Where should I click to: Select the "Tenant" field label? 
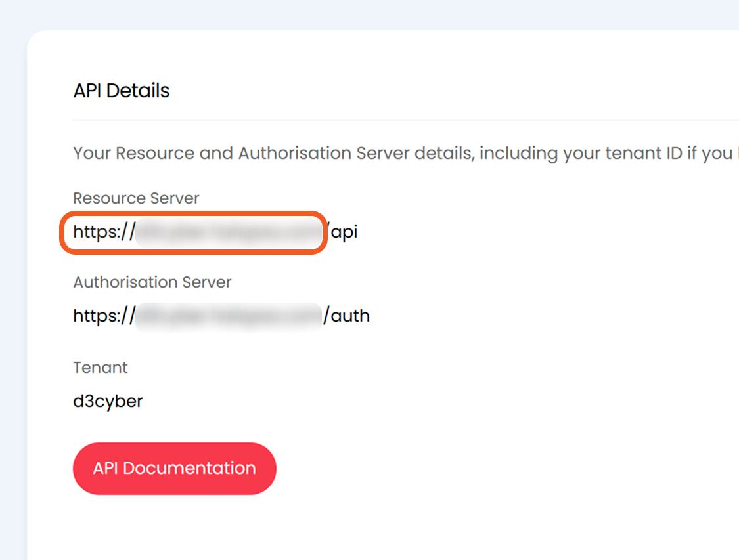[x=101, y=367]
